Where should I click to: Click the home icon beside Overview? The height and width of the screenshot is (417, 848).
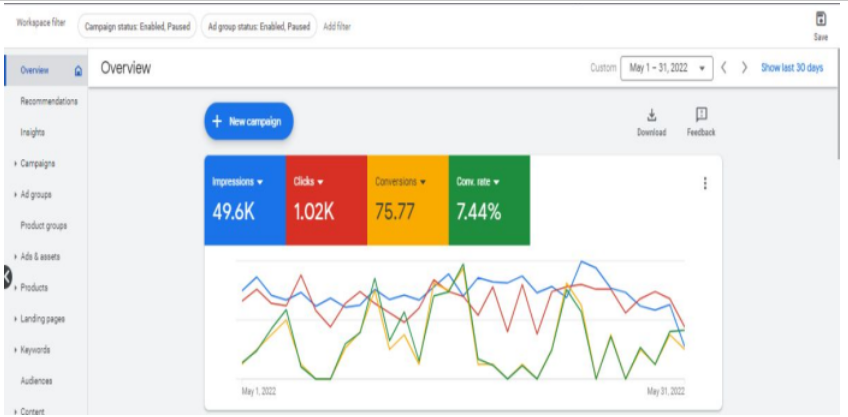pos(79,71)
